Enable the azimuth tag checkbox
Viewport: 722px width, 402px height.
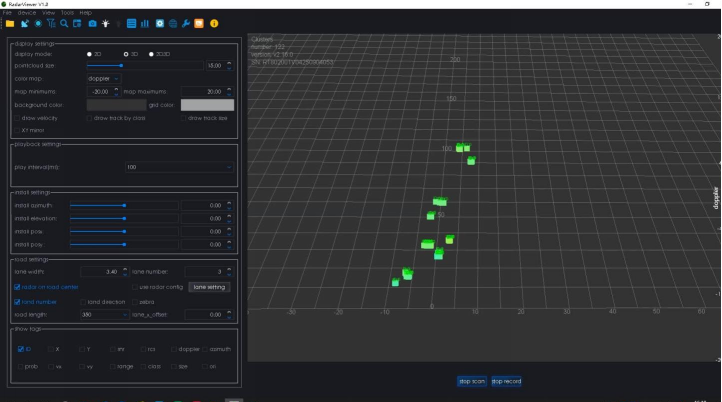click(205, 349)
